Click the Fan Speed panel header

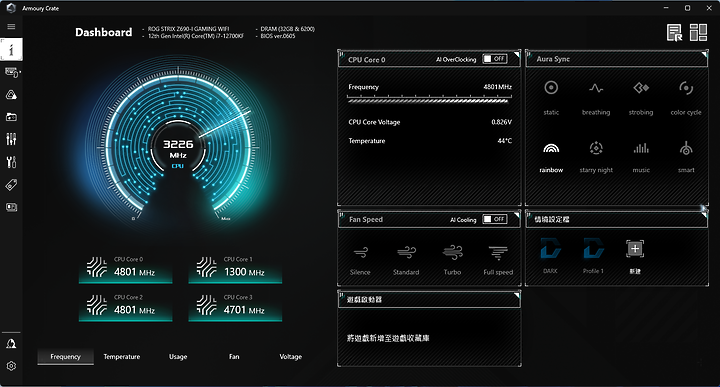click(429, 219)
